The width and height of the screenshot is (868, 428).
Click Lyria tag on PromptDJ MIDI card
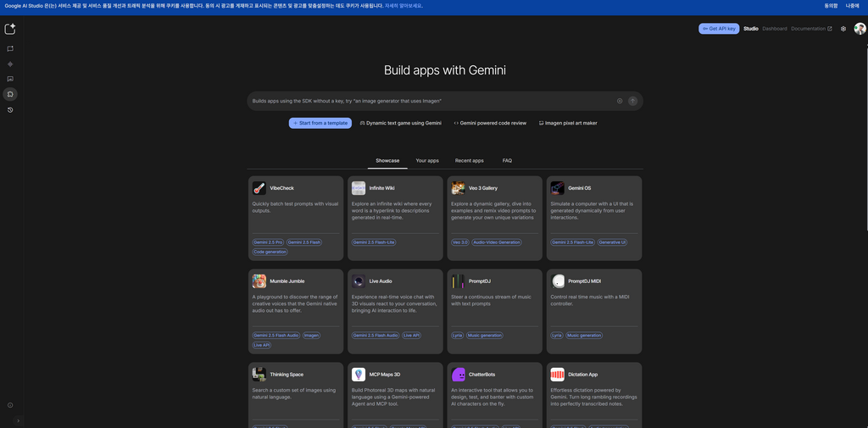click(557, 336)
